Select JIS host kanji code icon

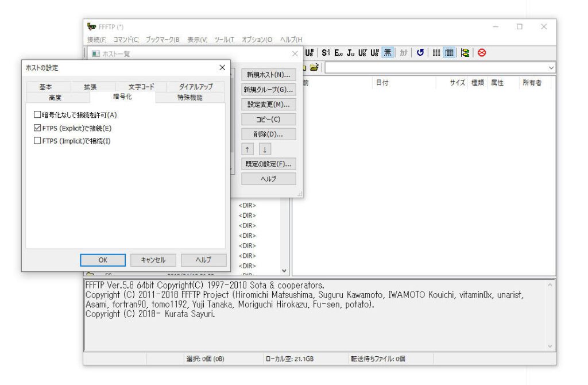(x=351, y=53)
